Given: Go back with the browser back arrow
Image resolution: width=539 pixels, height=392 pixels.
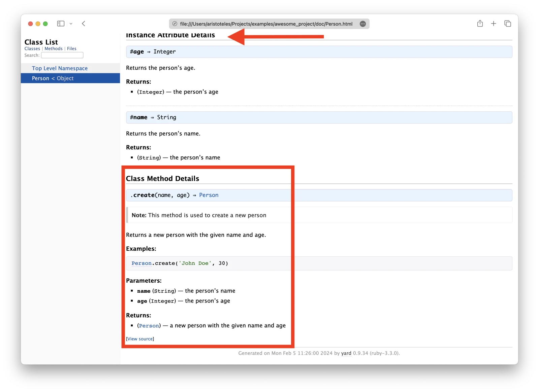Looking at the screenshot, I should pos(84,24).
